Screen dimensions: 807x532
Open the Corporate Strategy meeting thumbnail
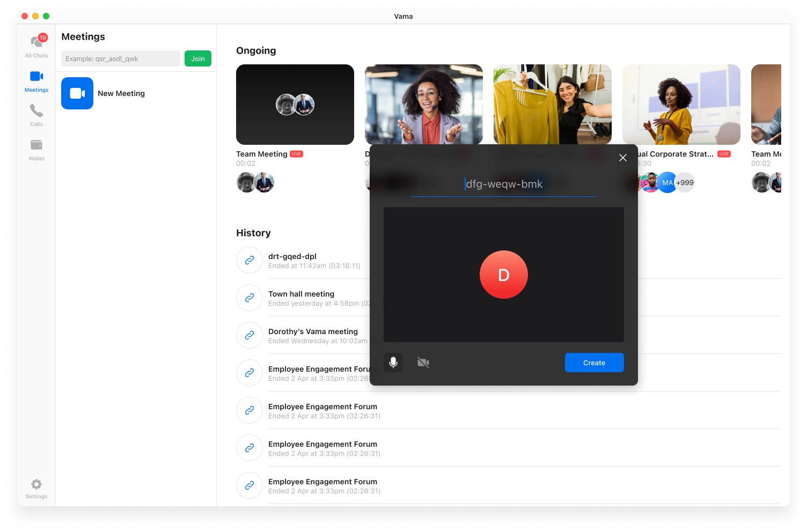[x=681, y=105]
